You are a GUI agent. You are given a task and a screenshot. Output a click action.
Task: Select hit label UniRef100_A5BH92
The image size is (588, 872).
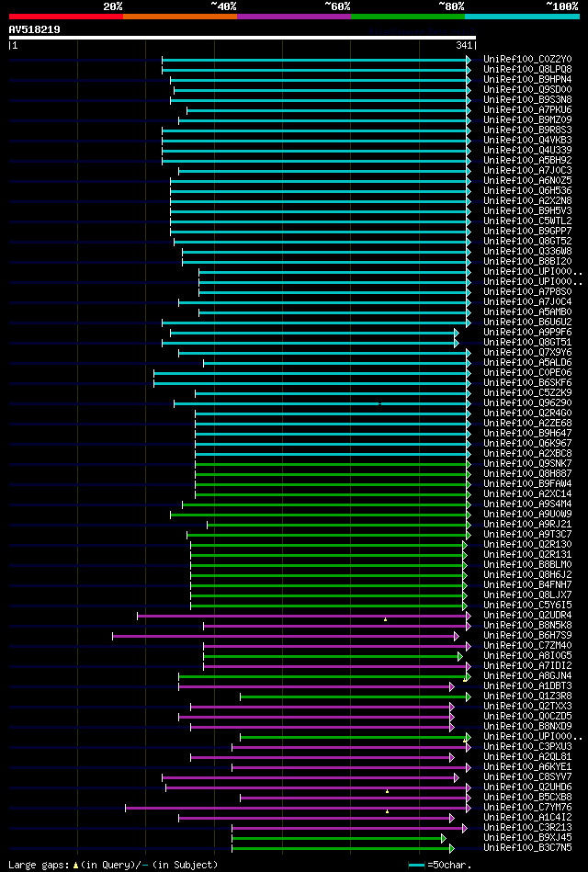[527, 160]
